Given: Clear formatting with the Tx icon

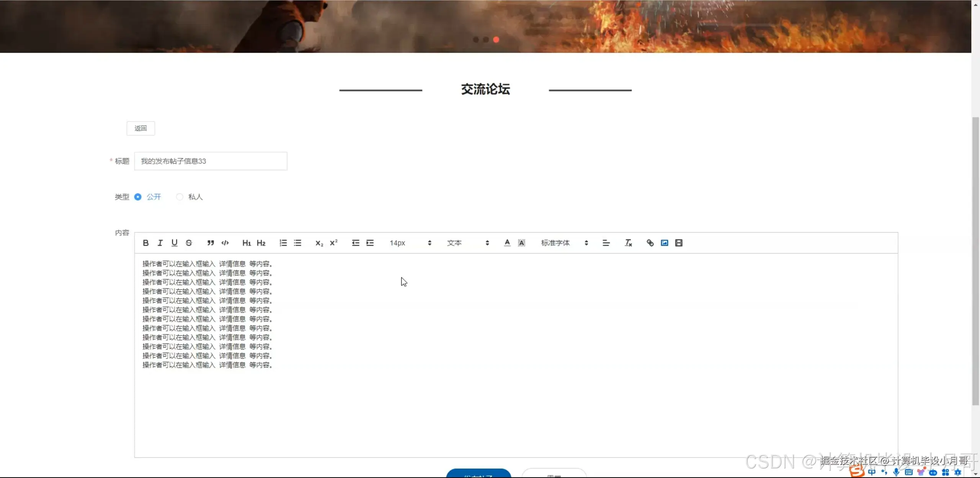Looking at the screenshot, I should pos(628,243).
